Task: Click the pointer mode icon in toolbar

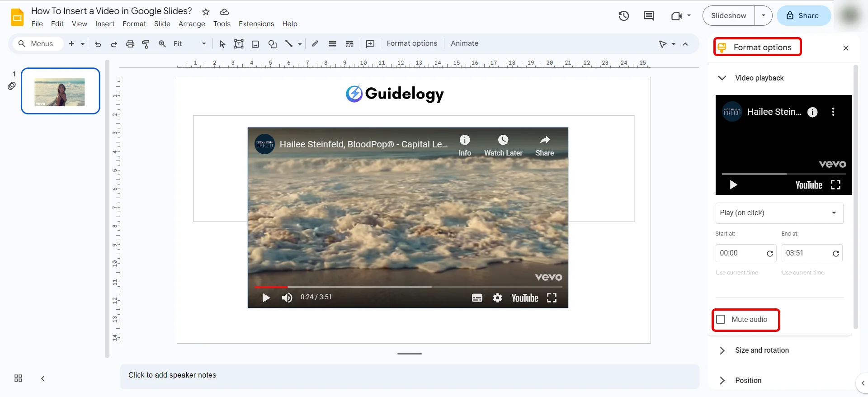Action: click(663, 44)
